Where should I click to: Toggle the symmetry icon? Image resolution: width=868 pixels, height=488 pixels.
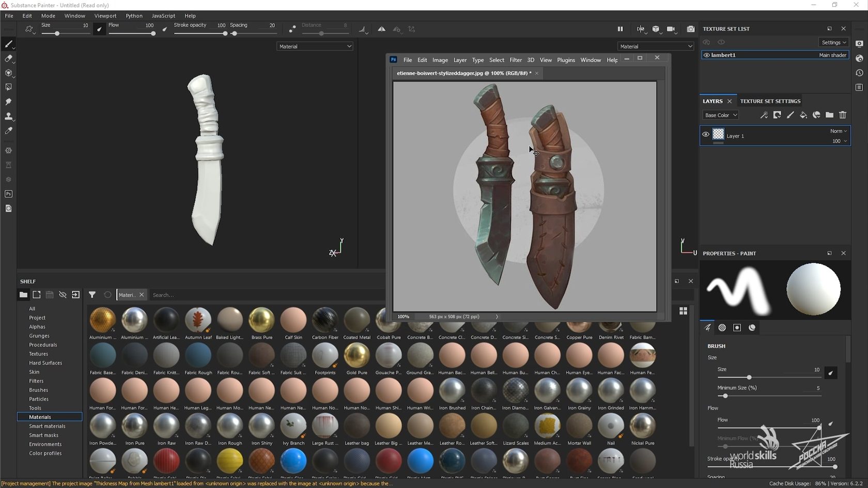[x=381, y=29]
